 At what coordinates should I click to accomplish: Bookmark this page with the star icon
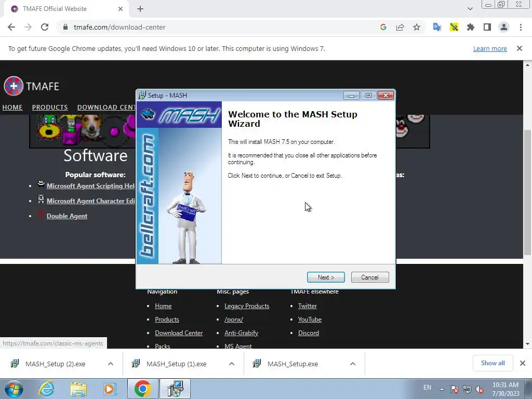pos(417,27)
